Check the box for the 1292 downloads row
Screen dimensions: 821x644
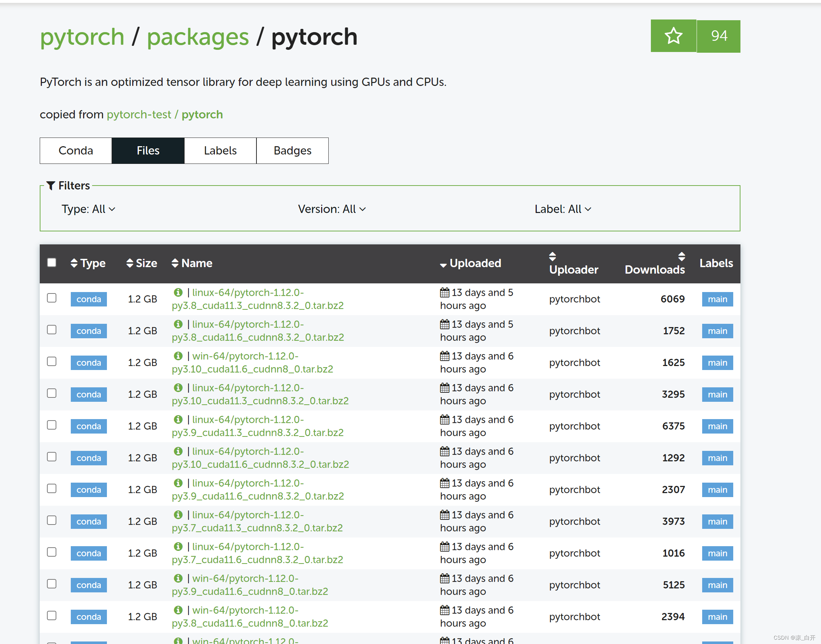click(x=52, y=457)
